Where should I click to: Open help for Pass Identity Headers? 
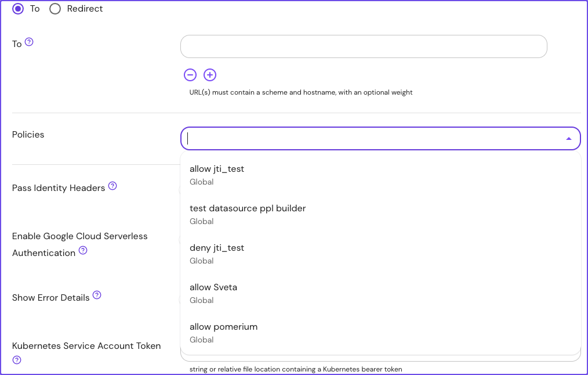(x=111, y=186)
